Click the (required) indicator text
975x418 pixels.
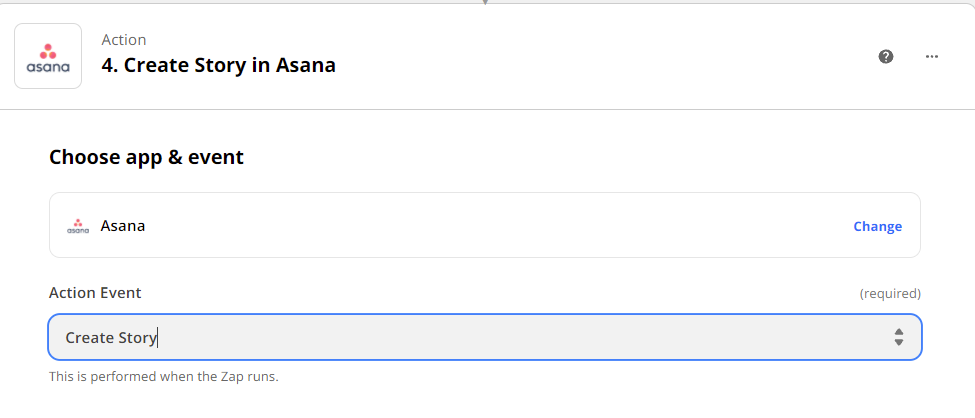click(890, 294)
